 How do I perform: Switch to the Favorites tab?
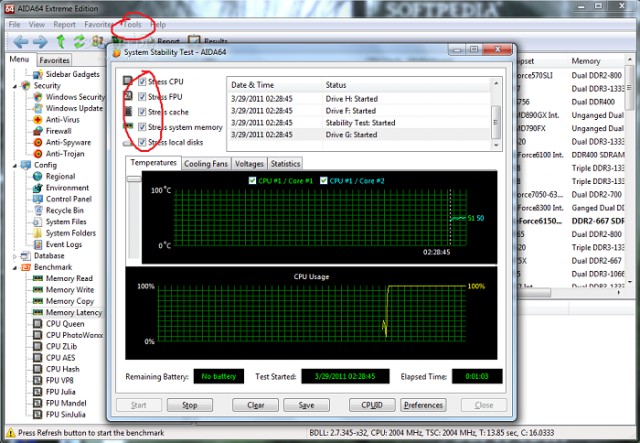click(x=54, y=60)
